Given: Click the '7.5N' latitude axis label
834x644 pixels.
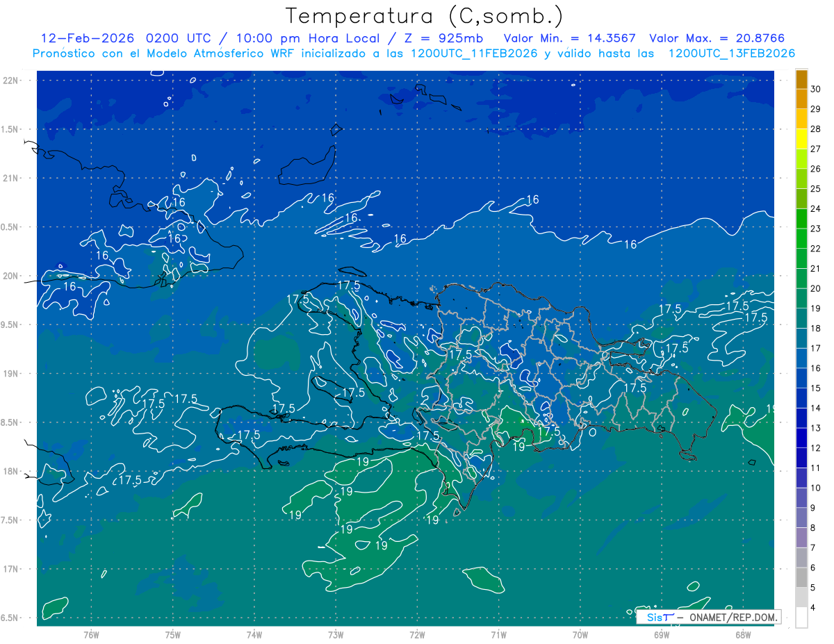Looking at the screenshot, I should click(x=10, y=520).
